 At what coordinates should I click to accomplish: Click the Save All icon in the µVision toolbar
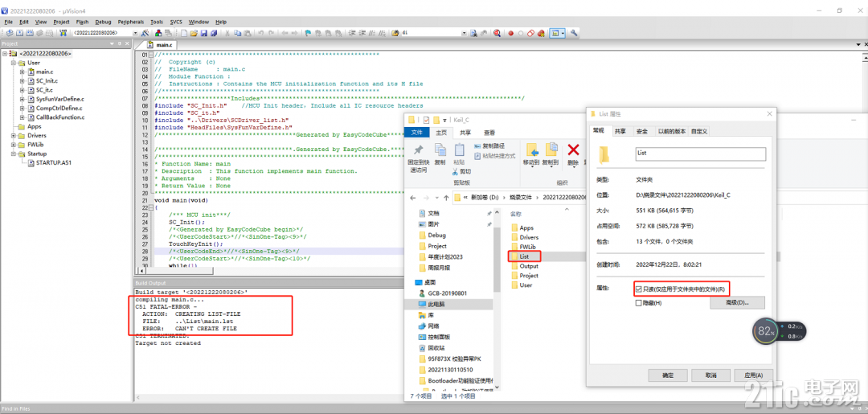click(x=214, y=33)
